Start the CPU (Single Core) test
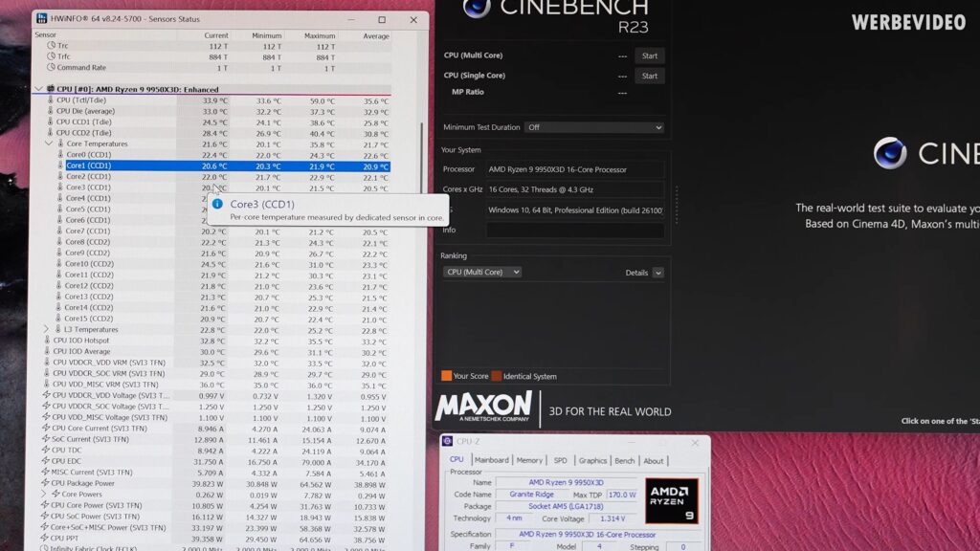Viewport: 980px width, 551px height. 650,76
